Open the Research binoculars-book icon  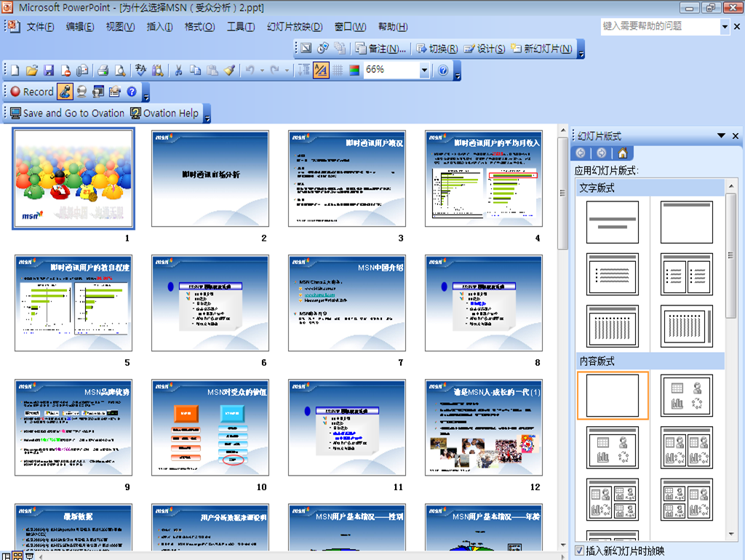click(158, 71)
